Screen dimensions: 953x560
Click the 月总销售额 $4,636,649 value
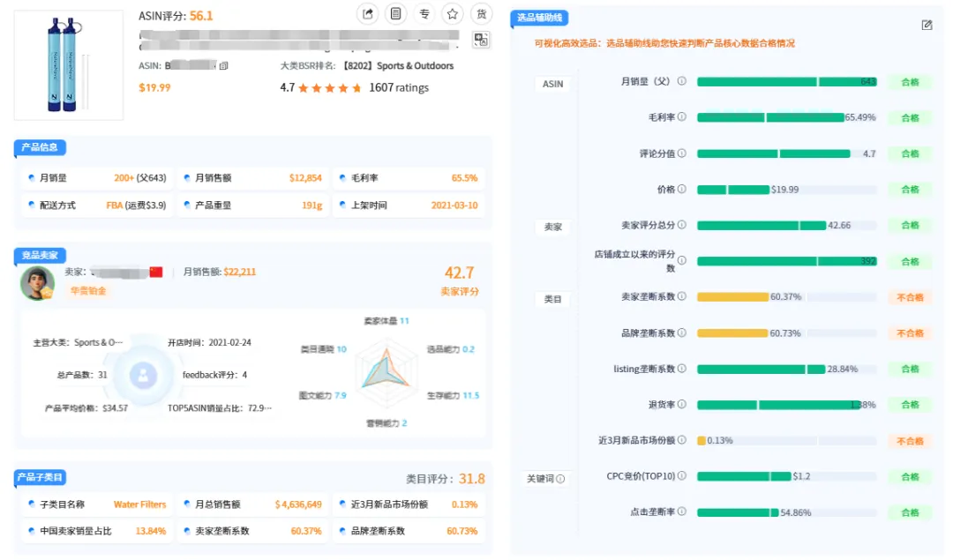298,504
